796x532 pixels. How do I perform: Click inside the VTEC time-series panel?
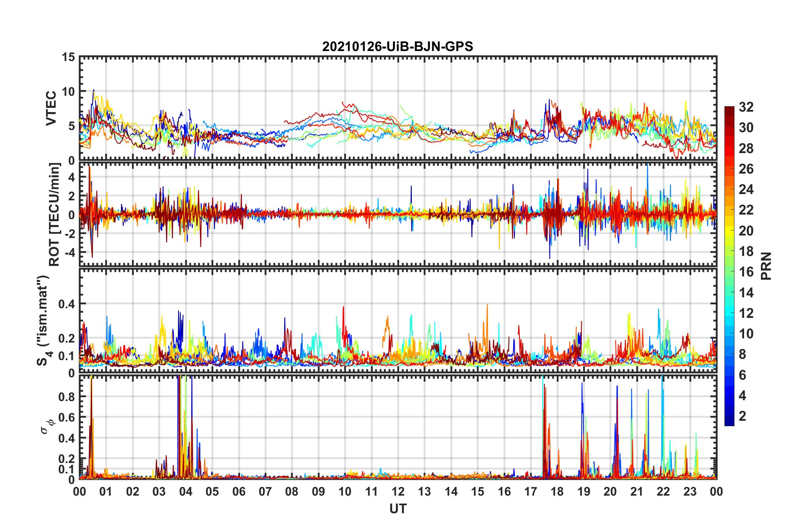[x=398, y=109]
